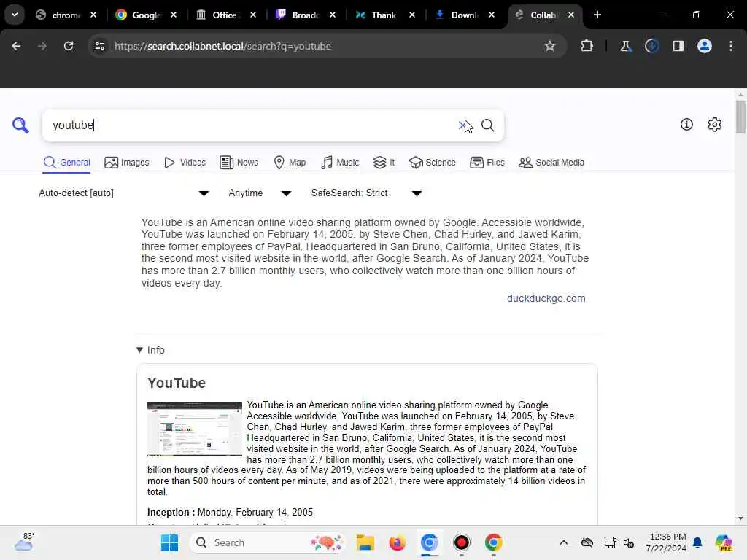Go back using browser back arrow
Screen dimensions: 747x560
[16, 46]
